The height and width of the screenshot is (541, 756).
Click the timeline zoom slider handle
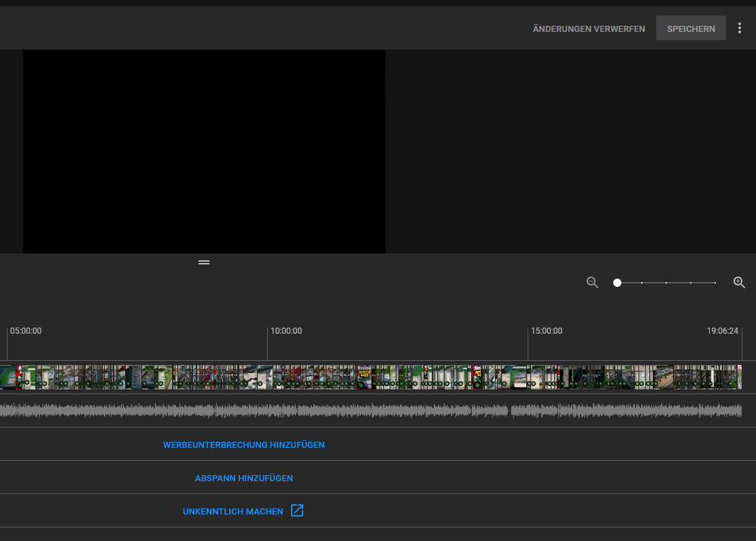(x=617, y=283)
